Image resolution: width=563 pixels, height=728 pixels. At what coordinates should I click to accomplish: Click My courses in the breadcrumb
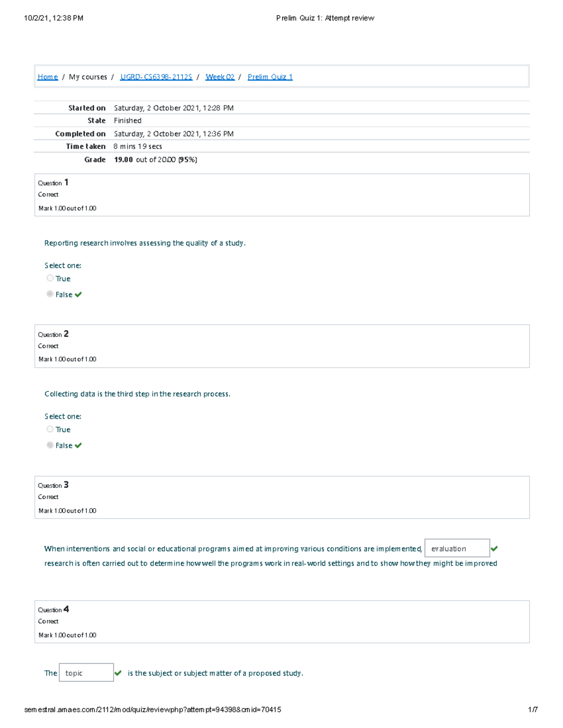(88, 77)
